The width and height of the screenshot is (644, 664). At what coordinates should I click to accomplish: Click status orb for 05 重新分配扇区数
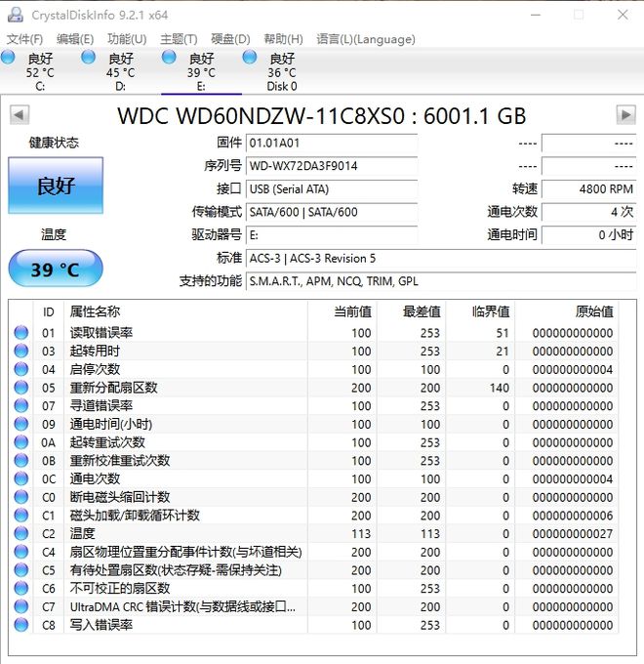(21, 388)
